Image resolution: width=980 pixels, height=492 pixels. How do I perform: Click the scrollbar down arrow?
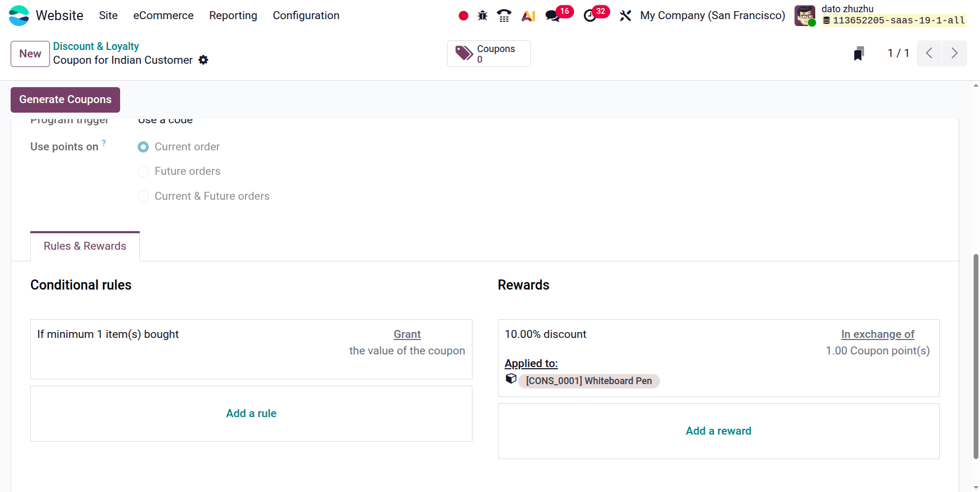[976, 487]
